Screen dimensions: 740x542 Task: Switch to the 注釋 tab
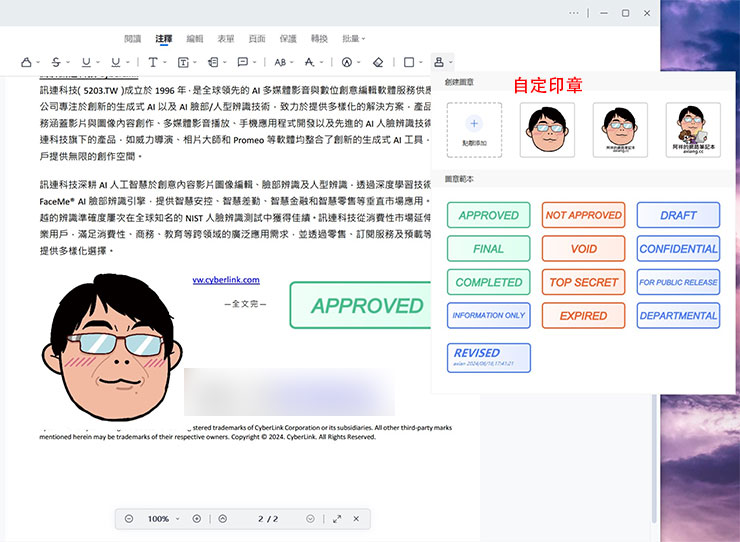pos(164,38)
